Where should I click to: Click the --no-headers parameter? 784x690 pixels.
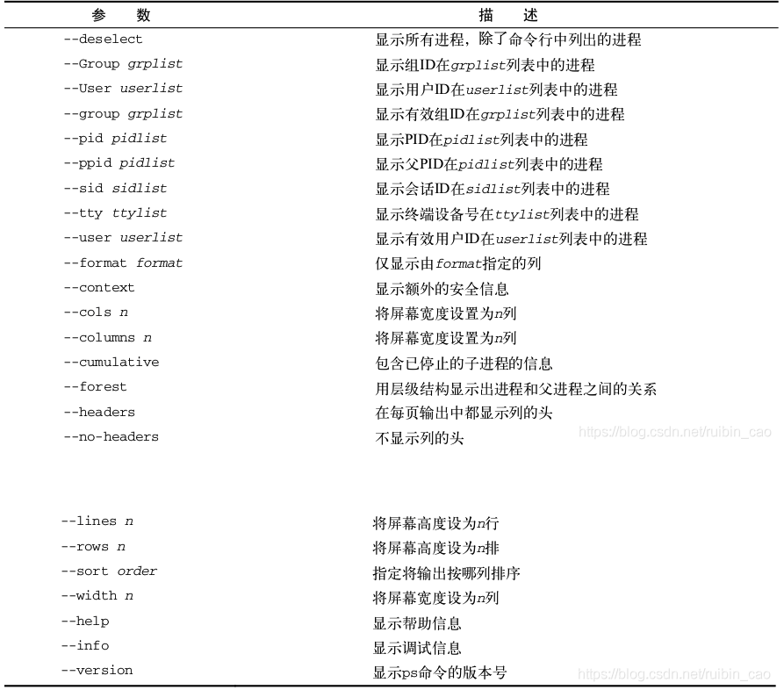(111, 437)
